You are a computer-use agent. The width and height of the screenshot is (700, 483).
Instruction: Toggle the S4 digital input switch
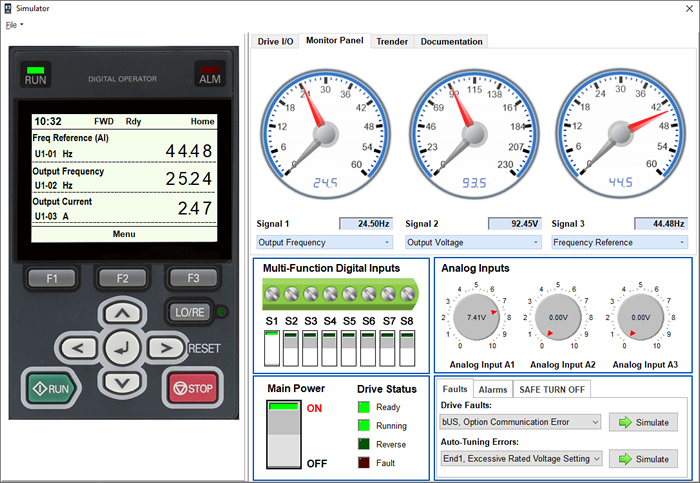330,348
